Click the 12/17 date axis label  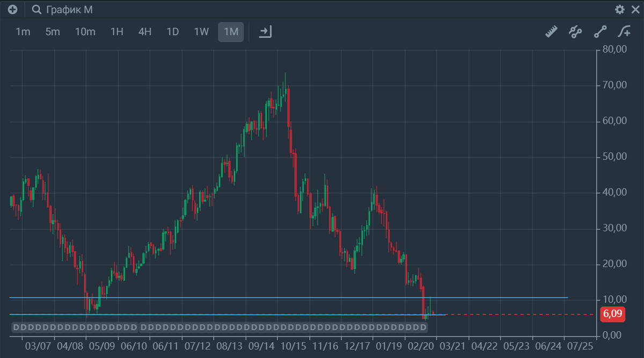click(x=357, y=346)
